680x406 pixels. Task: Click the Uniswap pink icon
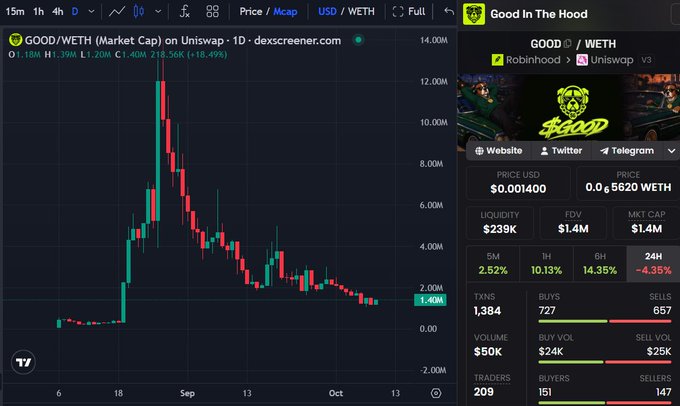(x=582, y=60)
